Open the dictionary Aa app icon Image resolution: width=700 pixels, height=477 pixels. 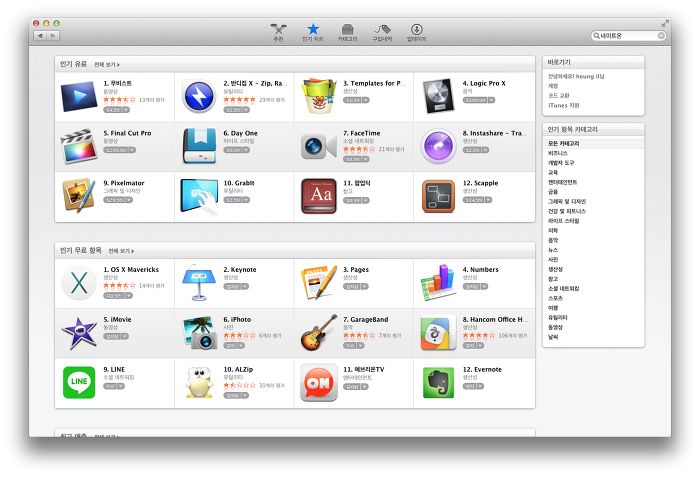319,196
